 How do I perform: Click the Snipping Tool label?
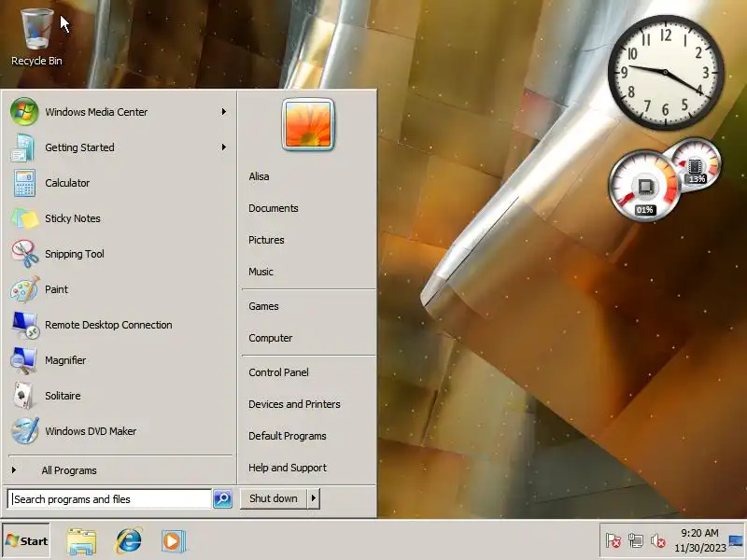pyautogui.click(x=75, y=254)
